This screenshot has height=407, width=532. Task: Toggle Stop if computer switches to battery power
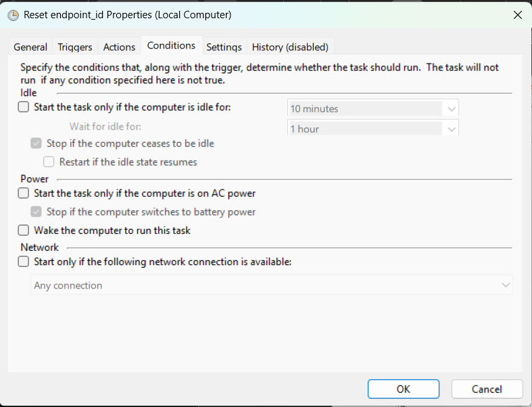click(37, 212)
